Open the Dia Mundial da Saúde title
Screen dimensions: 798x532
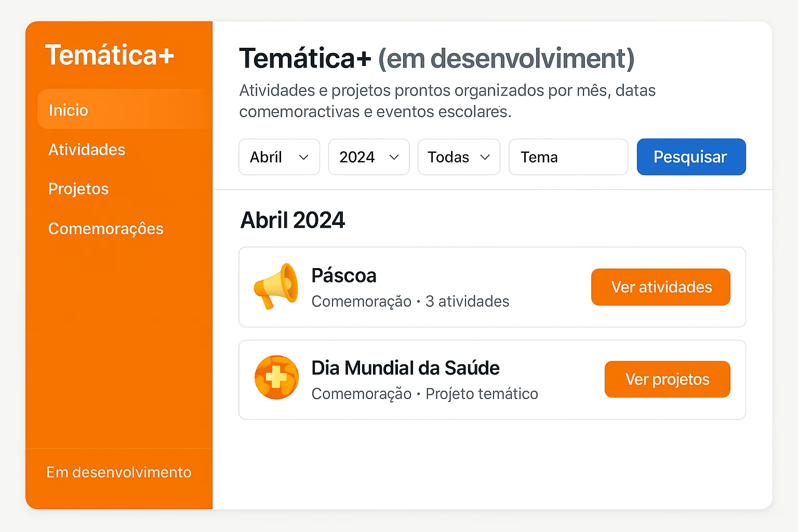[x=405, y=368]
